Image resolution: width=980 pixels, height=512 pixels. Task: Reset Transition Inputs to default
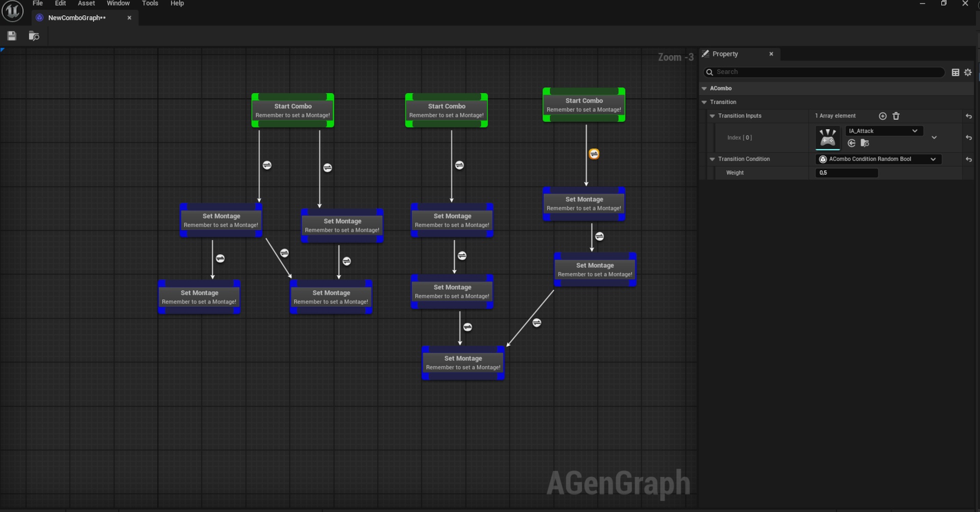pyautogui.click(x=968, y=116)
